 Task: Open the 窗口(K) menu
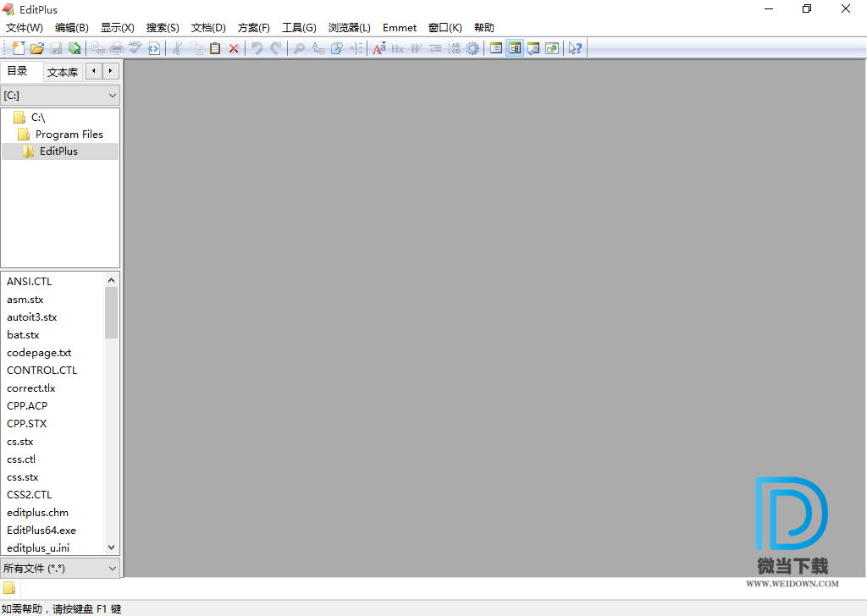pyautogui.click(x=445, y=28)
